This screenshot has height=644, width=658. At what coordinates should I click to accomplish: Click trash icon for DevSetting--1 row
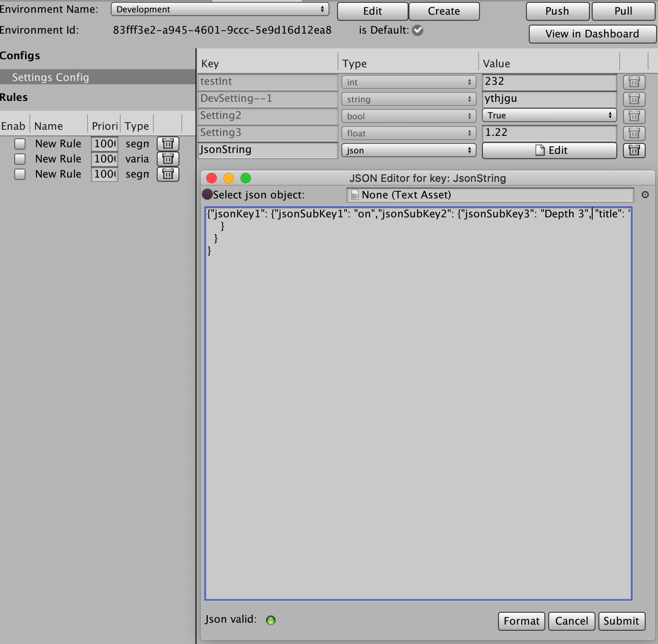click(634, 99)
